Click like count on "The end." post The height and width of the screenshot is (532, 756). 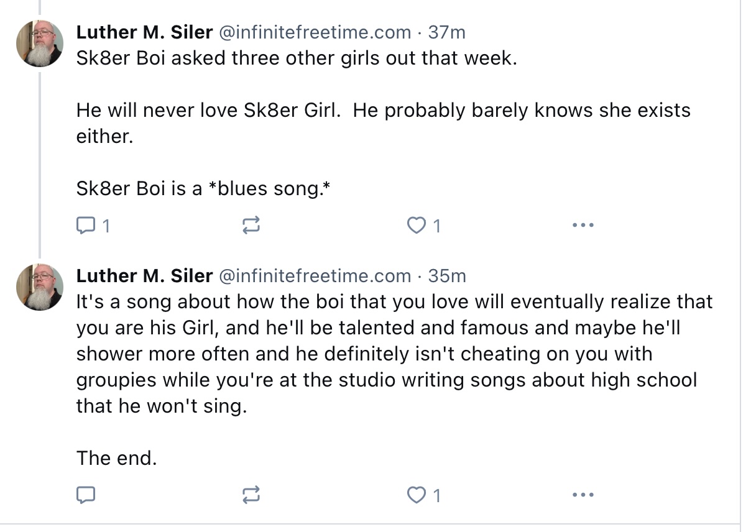(437, 495)
